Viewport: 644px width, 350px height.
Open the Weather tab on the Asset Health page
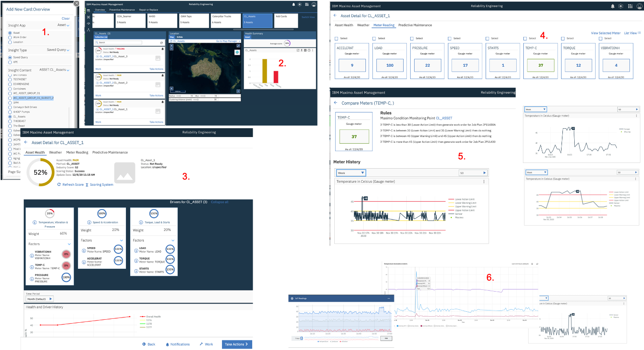click(56, 152)
